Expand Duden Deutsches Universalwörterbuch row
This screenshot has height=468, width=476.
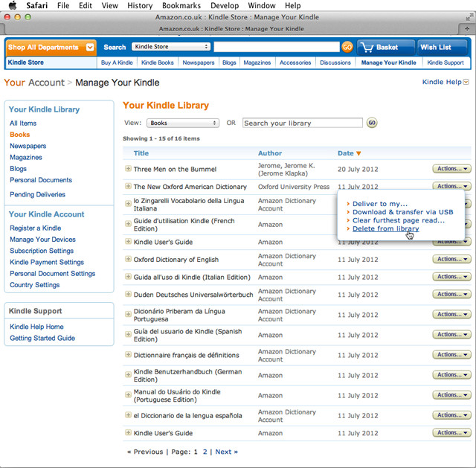coord(128,294)
